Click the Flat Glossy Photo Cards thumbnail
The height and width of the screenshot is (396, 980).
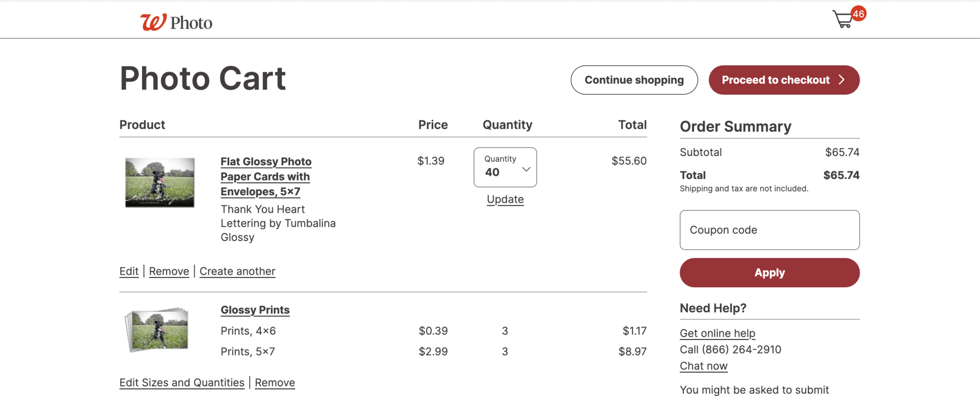click(x=160, y=182)
